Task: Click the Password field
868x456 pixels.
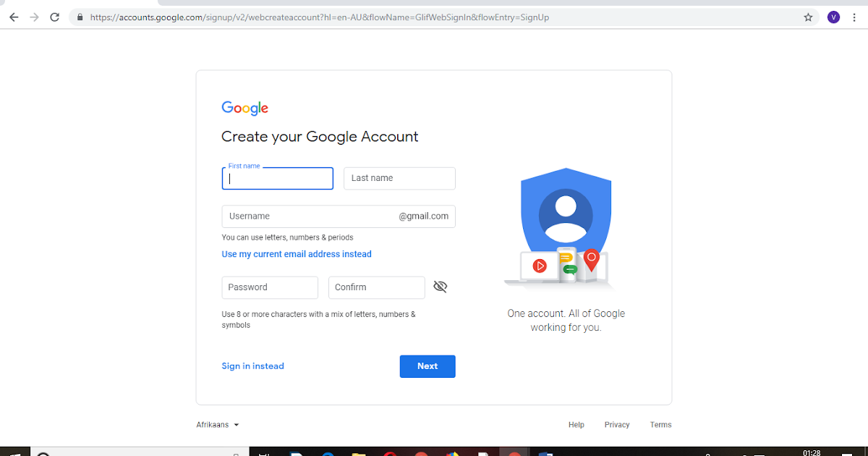Action: pyautogui.click(x=270, y=287)
